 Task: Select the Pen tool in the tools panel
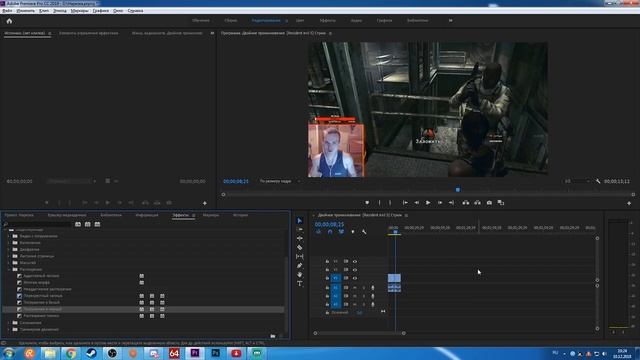300,265
